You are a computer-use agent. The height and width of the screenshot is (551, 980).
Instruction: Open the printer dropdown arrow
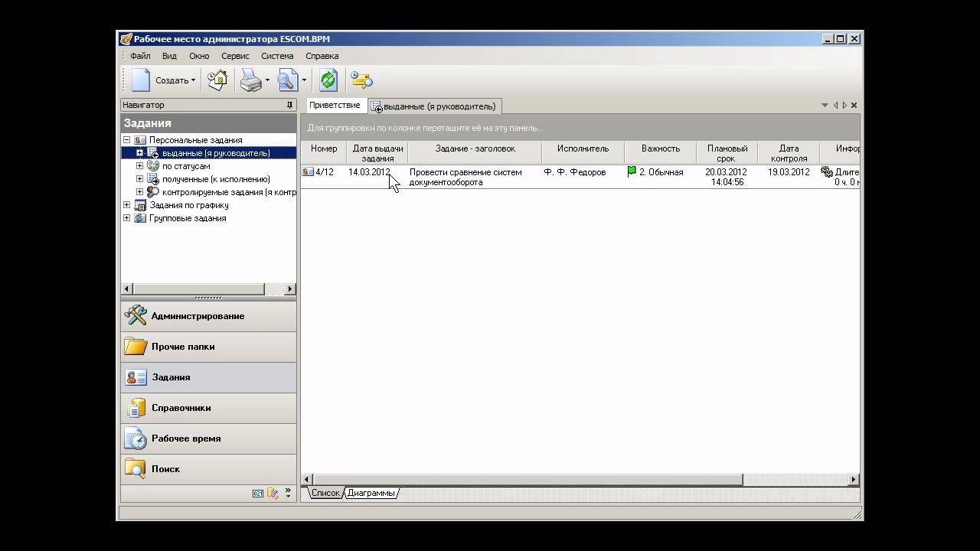267,80
